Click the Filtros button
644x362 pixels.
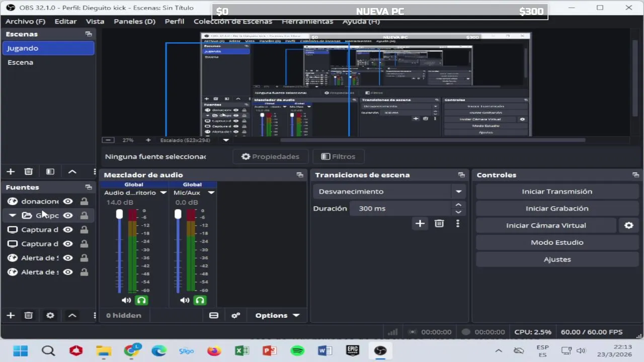click(338, 156)
